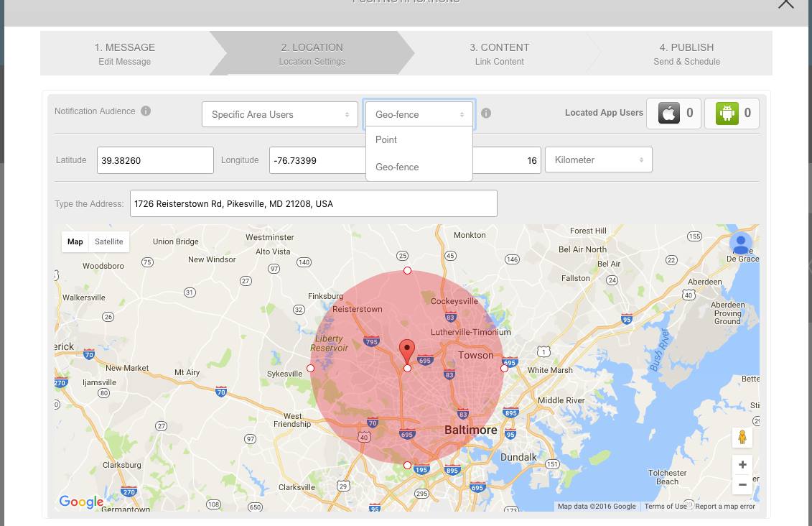Click the info icon beside Geo-fence dropdown
This screenshot has height=526, width=812.
(486, 114)
